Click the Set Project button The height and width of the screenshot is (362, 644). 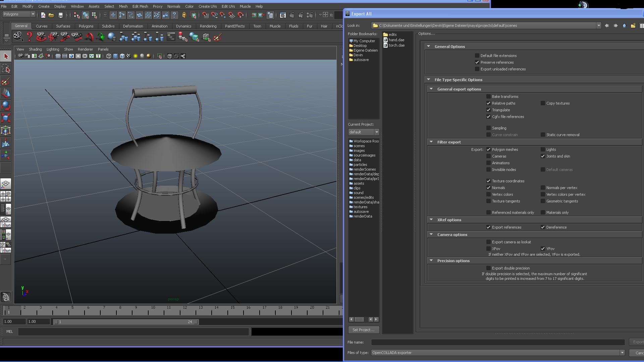pos(363,330)
